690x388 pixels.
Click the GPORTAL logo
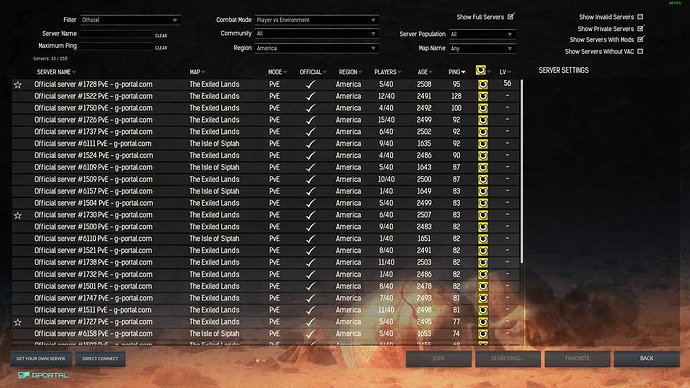(43, 375)
